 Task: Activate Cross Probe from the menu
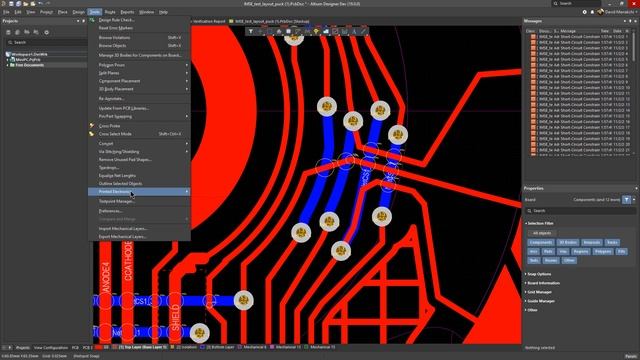click(x=139, y=126)
